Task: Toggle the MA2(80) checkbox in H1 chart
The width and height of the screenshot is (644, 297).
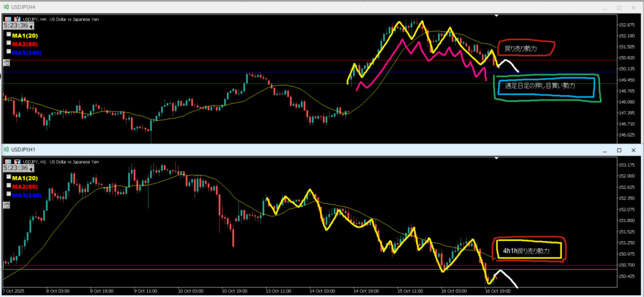Action: pyautogui.click(x=9, y=186)
